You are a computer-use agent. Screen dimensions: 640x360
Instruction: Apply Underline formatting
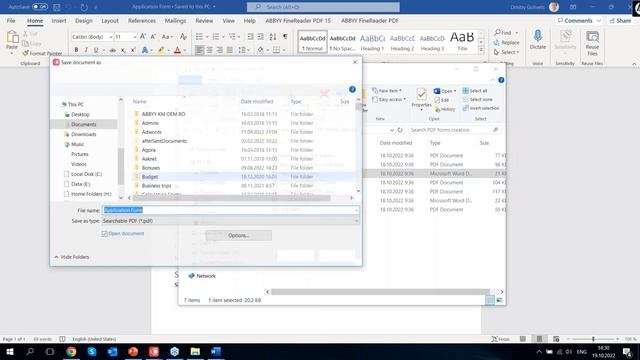pyautogui.click(x=96, y=50)
